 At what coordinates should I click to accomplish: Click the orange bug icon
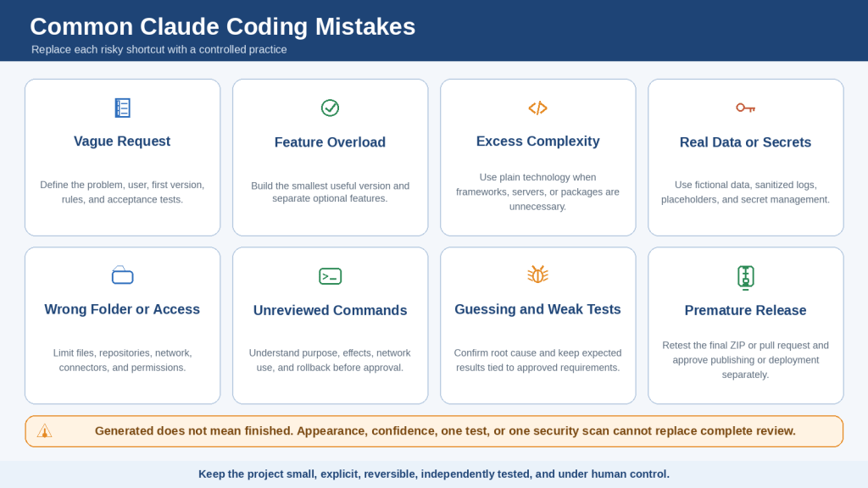pos(537,274)
